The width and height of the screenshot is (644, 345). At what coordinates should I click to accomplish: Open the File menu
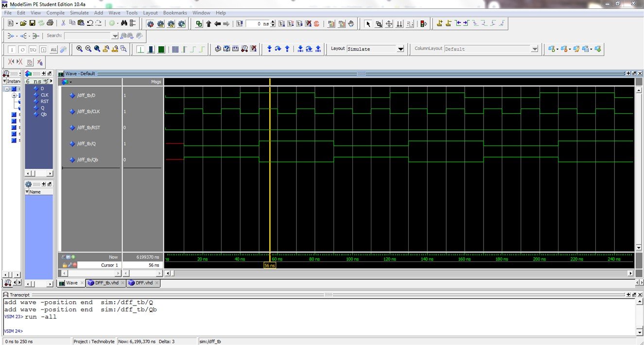(x=8, y=13)
